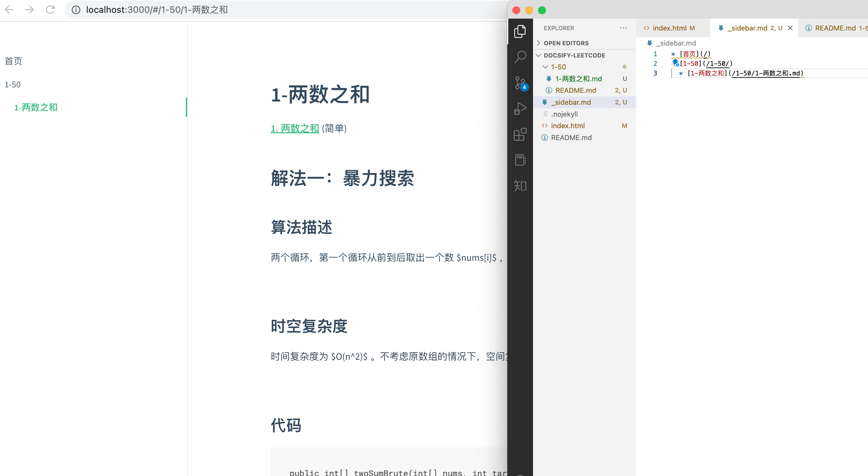Switch to the README.md editor tab

835,28
